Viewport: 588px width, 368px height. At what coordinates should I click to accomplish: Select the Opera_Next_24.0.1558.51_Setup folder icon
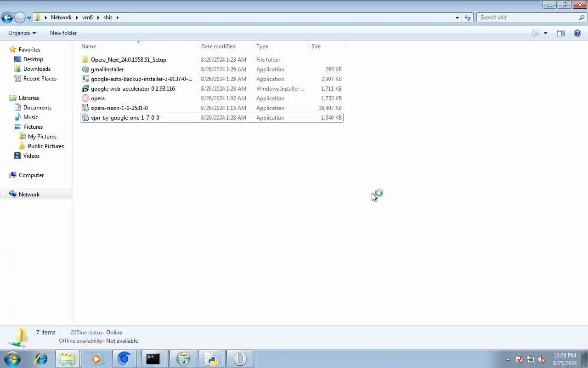pyautogui.click(x=85, y=60)
